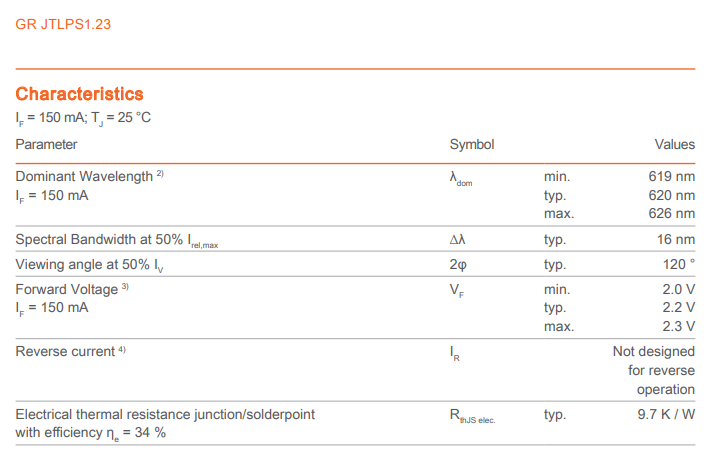Click the Spectral Bandwidth parameter row
Screen dimensions: 711x465
[115, 240]
